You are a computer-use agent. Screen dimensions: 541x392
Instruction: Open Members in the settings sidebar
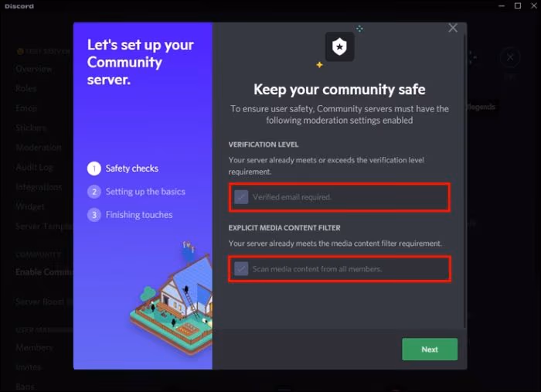[x=34, y=347]
